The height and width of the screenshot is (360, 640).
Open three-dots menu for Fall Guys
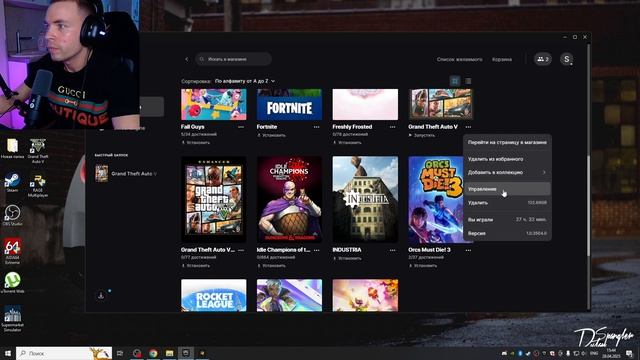(241, 127)
